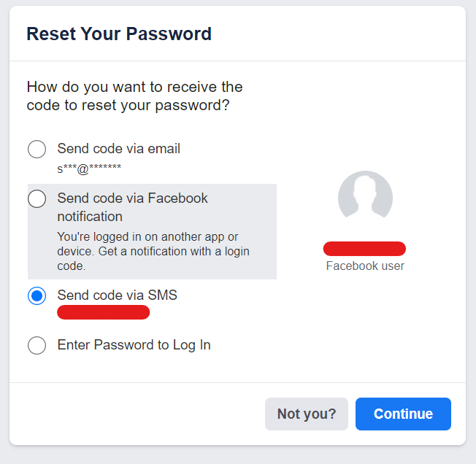Select the Enter Password to Log In radio
The height and width of the screenshot is (464, 476).
click(x=37, y=345)
